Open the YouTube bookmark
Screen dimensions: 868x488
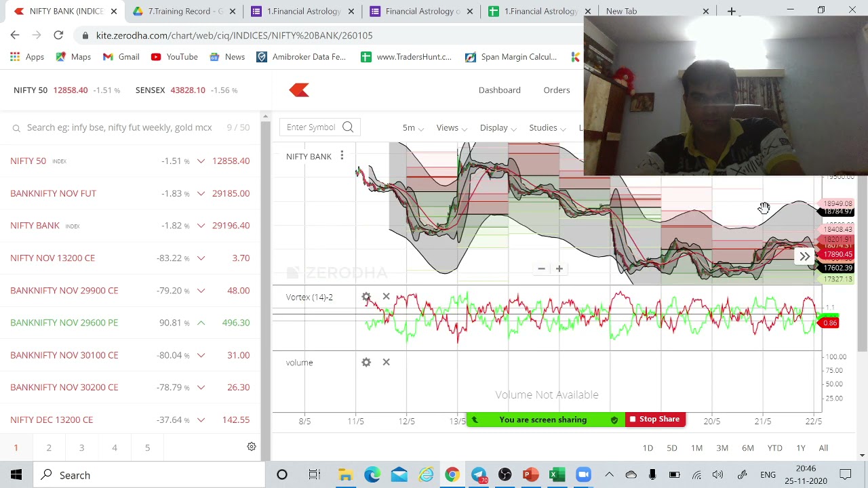pos(174,57)
